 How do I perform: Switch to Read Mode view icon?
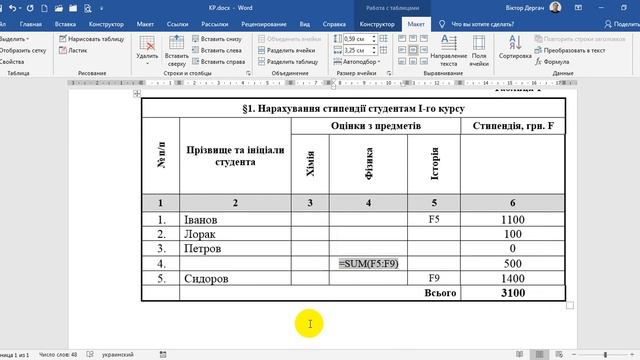(x=520, y=354)
